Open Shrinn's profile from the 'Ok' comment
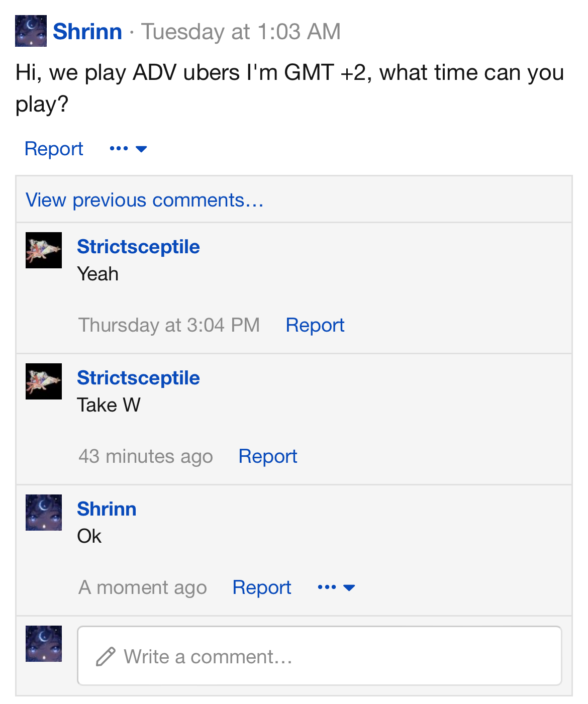The width and height of the screenshot is (588, 704). coord(107,509)
